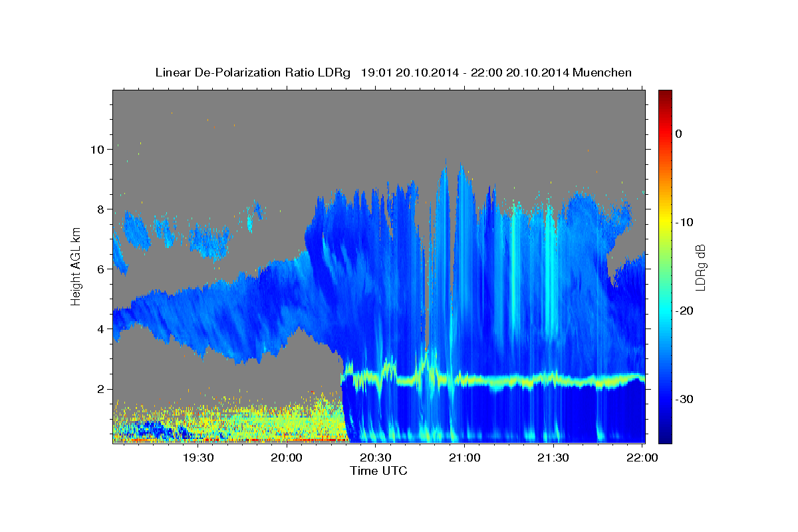Click the colorbar label '-20'
Viewport: 798px width, 532px height.
pyautogui.click(x=685, y=311)
